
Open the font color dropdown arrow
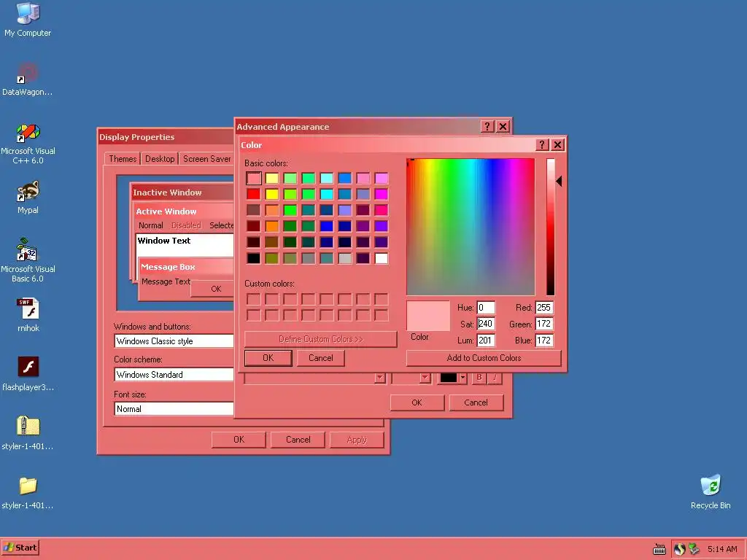pos(462,378)
